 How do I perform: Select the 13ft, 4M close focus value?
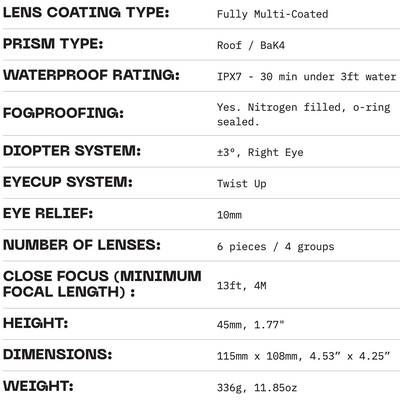(241, 286)
